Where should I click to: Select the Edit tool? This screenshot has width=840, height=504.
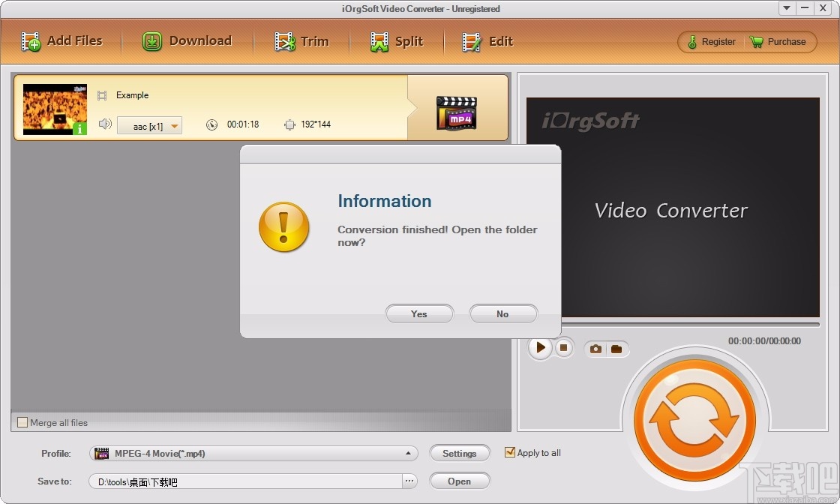tap(487, 41)
